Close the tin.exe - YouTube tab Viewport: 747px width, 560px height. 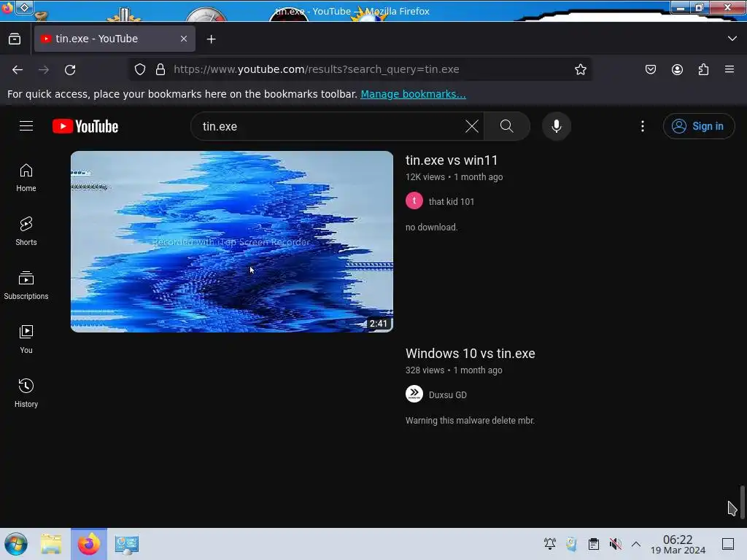(x=184, y=39)
